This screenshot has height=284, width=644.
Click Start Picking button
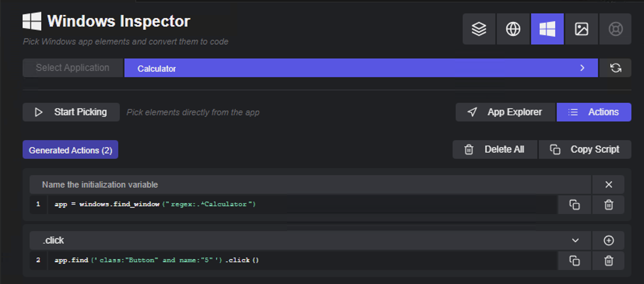pos(71,112)
